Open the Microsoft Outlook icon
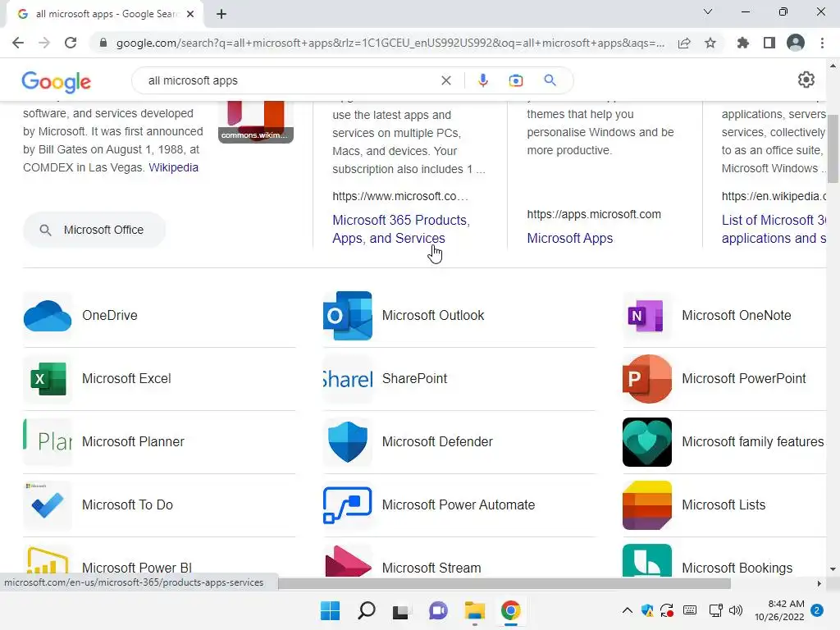 pyautogui.click(x=348, y=316)
